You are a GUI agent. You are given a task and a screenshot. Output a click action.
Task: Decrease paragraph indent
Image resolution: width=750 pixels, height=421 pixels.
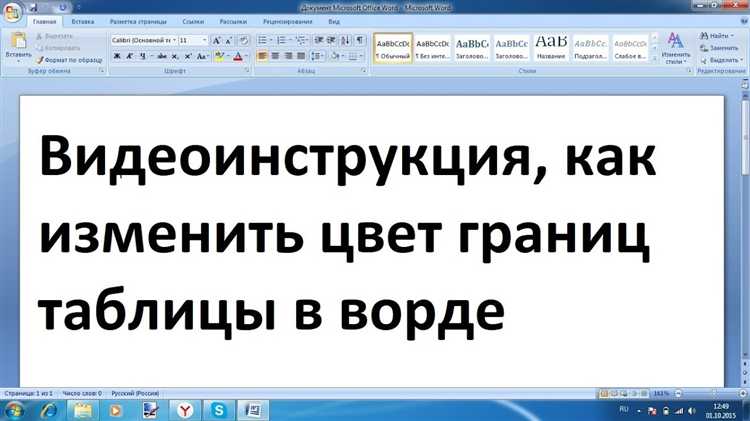click(x=319, y=40)
